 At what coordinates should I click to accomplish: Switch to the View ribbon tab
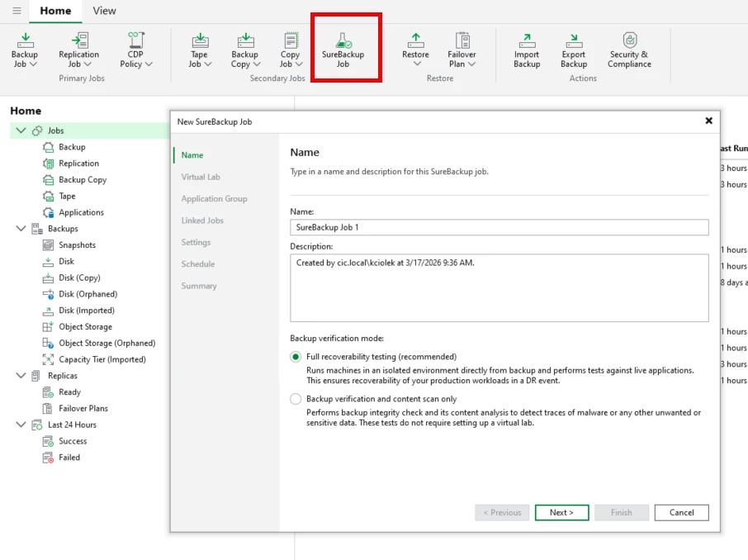104,11
